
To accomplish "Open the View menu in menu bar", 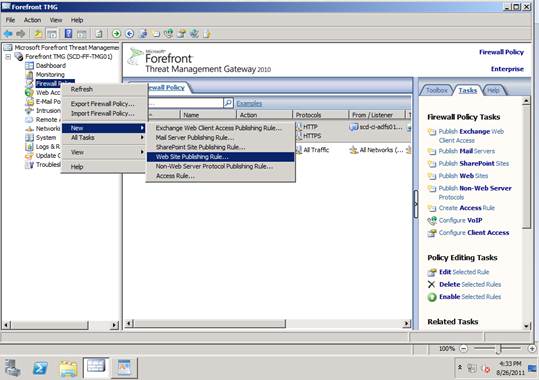I will click(56, 20).
